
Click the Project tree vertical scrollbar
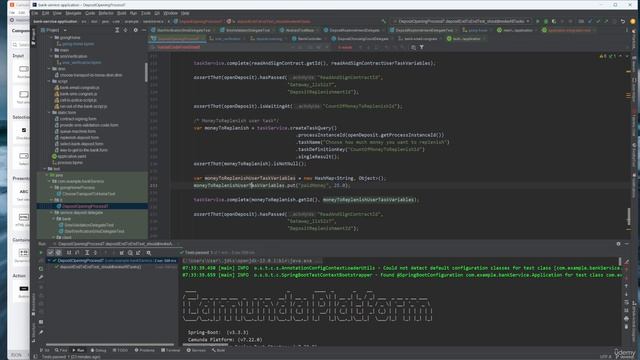[146, 72]
